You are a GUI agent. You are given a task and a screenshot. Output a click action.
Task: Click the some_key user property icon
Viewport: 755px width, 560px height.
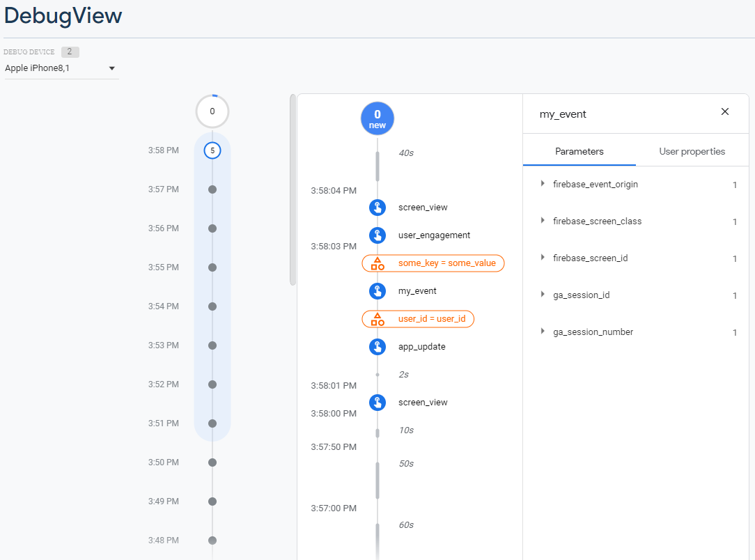(377, 263)
